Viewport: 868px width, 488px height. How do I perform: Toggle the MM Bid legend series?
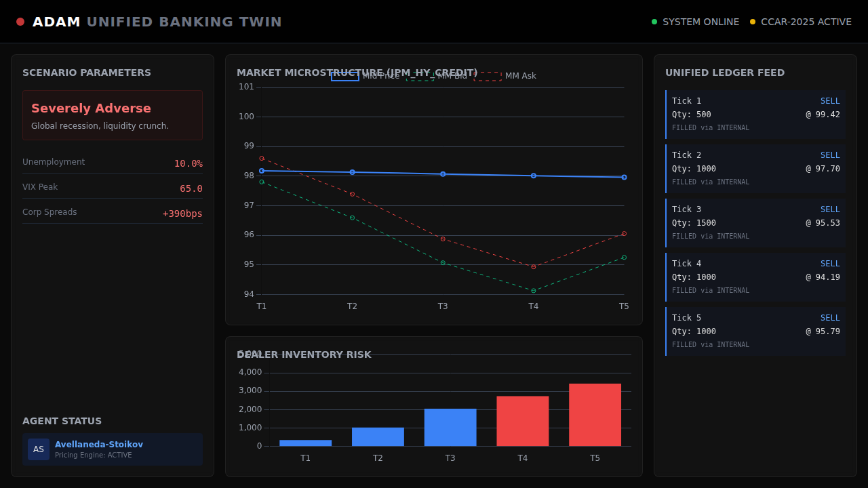point(437,76)
